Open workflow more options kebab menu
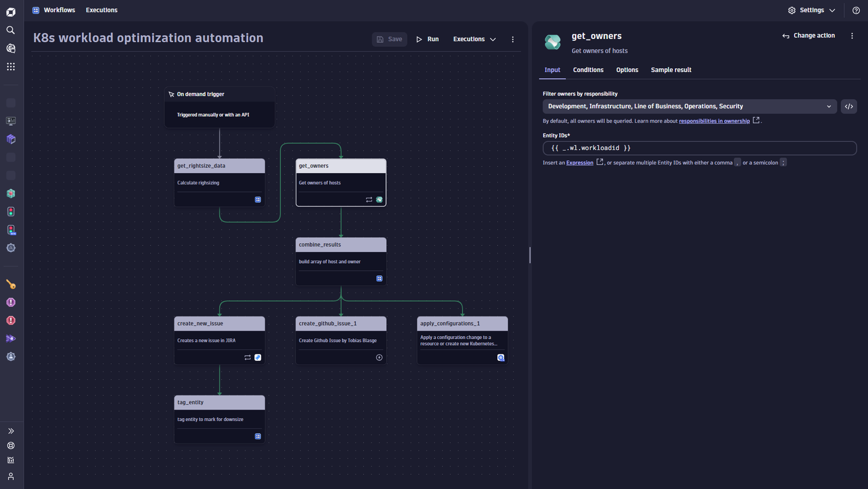The image size is (868, 489). click(x=513, y=39)
